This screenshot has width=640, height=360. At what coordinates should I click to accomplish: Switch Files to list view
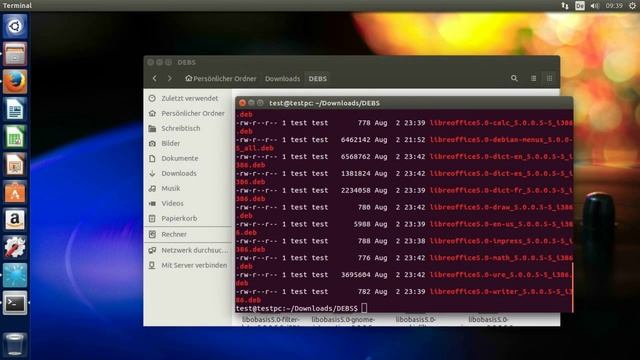click(533, 78)
